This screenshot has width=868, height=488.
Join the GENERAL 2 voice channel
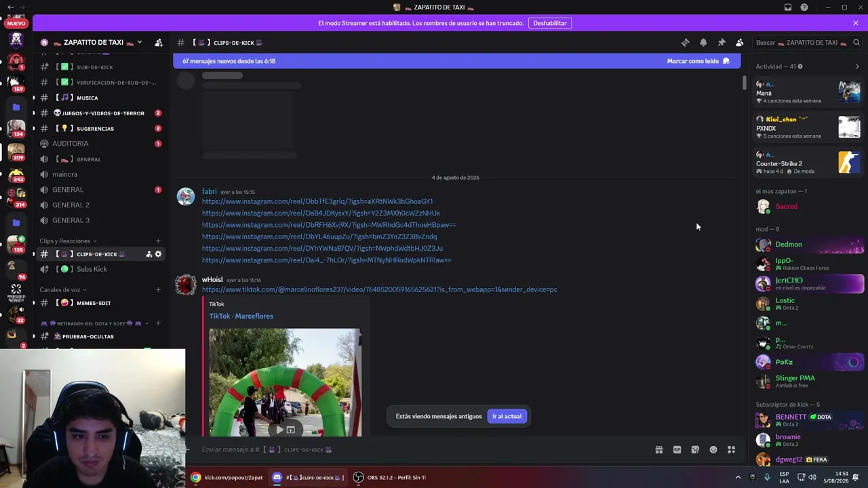coord(100,205)
